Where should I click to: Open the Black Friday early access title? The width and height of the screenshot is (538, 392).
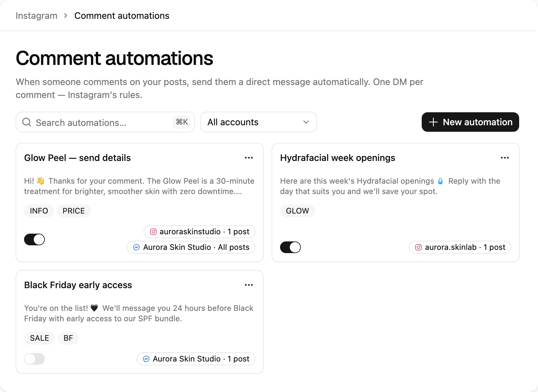click(78, 285)
